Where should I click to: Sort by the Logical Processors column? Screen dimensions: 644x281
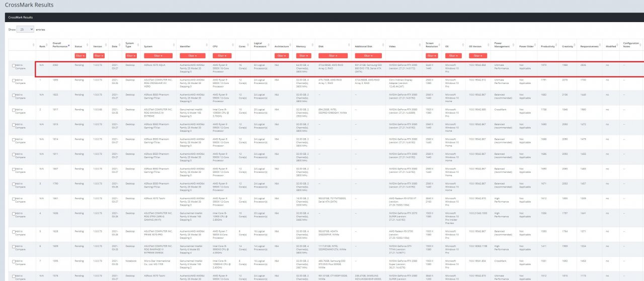261,45
